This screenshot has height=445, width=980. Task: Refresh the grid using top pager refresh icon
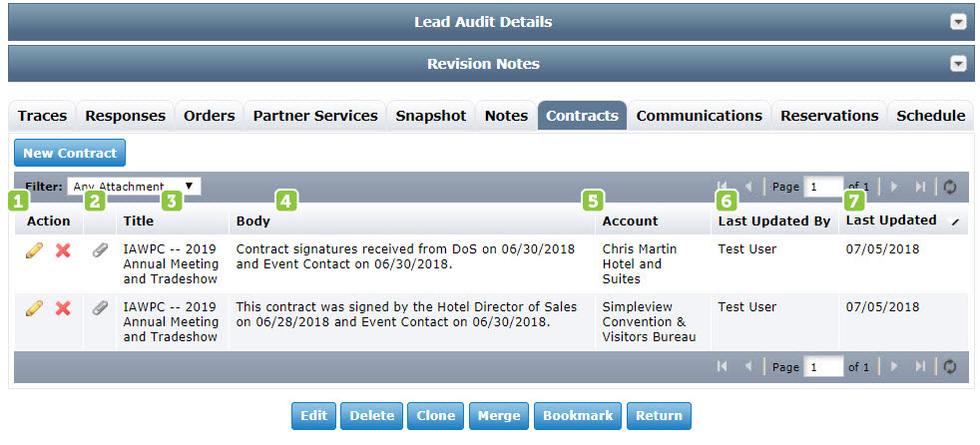click(950, 187)
